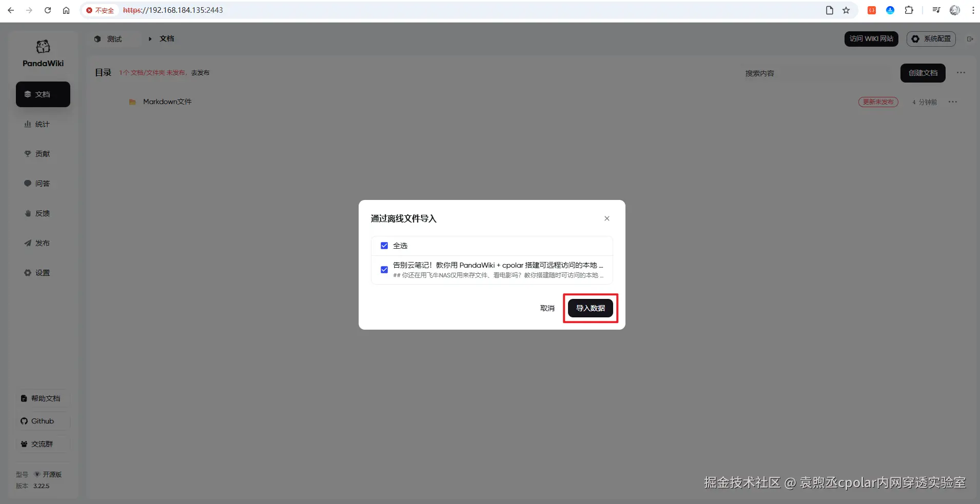
Task: Open the media control playlist icon
Action: click(936, 10)
